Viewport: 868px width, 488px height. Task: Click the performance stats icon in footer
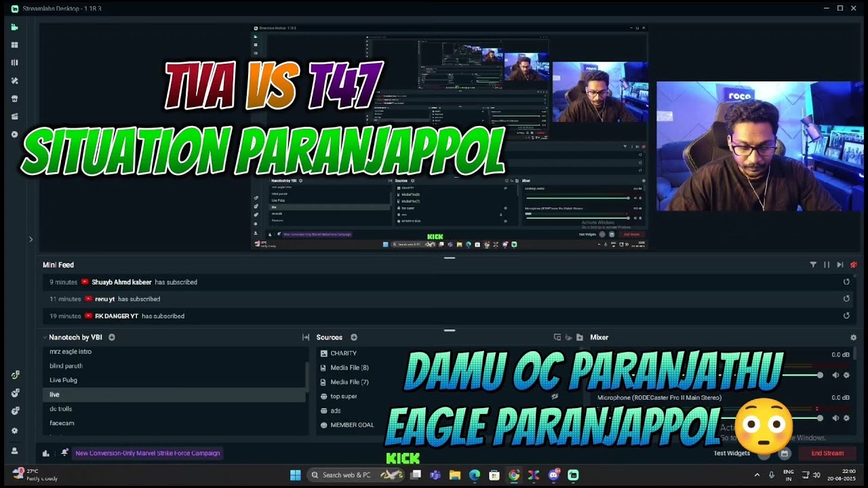tap(46, 453)
